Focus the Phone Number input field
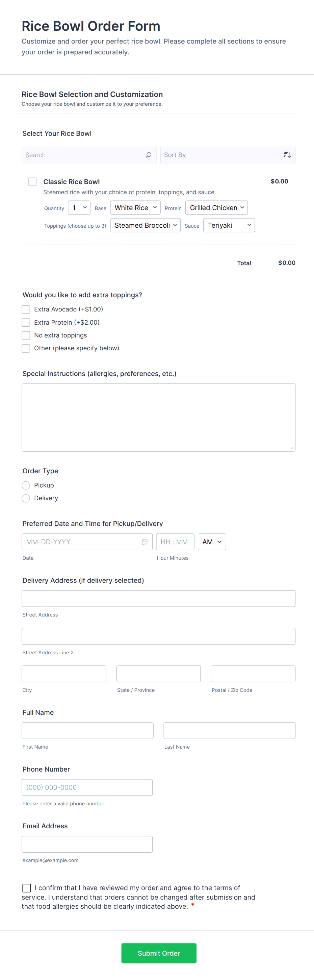 (87, 787)
